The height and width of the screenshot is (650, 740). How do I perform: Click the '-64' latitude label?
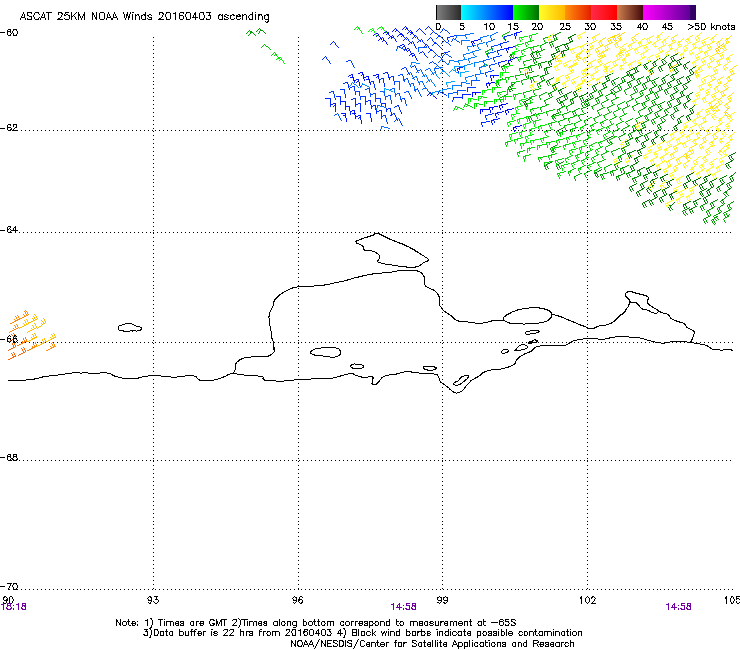9,230
